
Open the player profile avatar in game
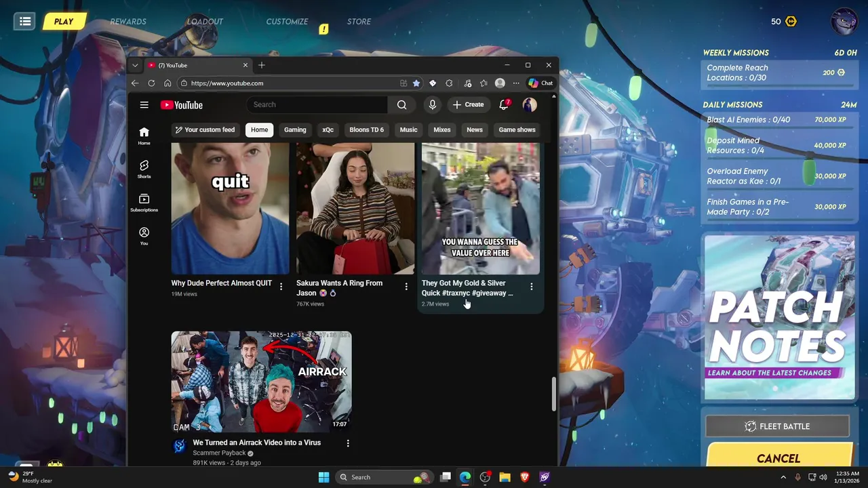(x=844, y=21)
